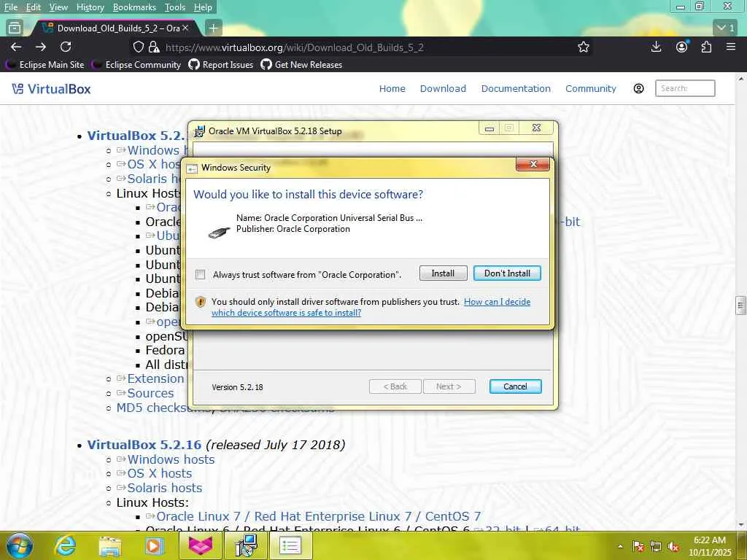Reload the current page

[x=66, y=47]
